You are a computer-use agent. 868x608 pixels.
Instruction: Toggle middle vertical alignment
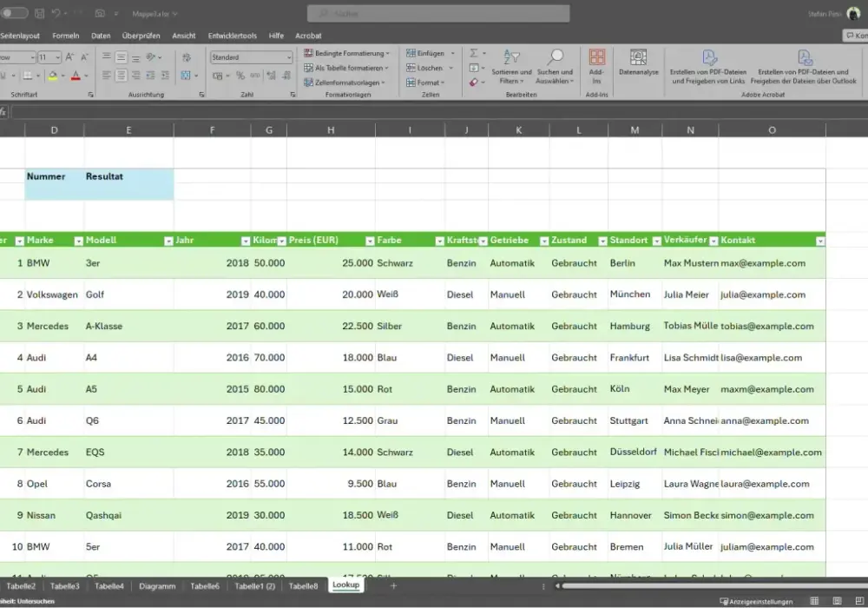point(122,57)
